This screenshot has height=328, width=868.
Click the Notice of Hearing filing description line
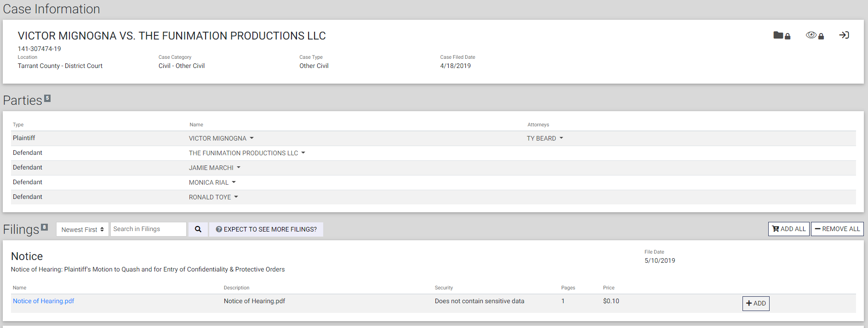(148, 269)
